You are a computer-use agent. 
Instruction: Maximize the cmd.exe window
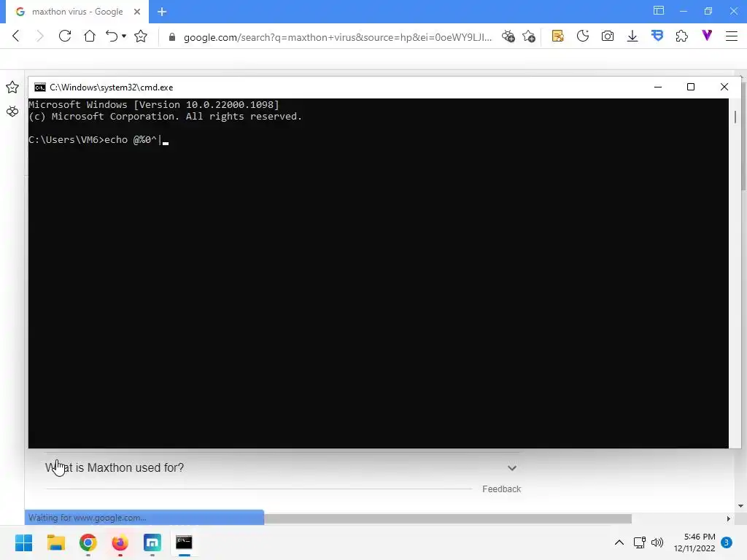click(x=691, y=87)
